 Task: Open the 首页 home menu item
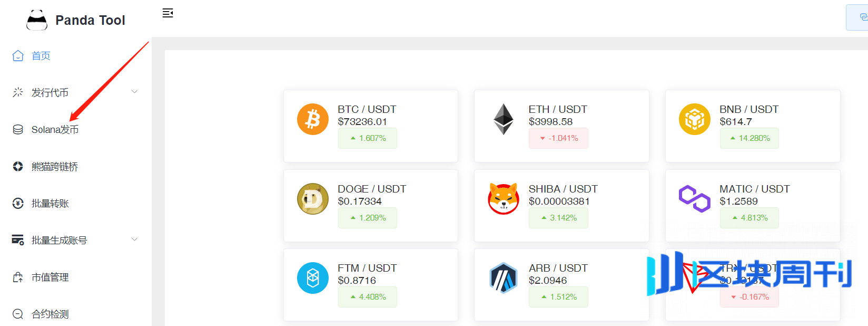pos(41,56)
